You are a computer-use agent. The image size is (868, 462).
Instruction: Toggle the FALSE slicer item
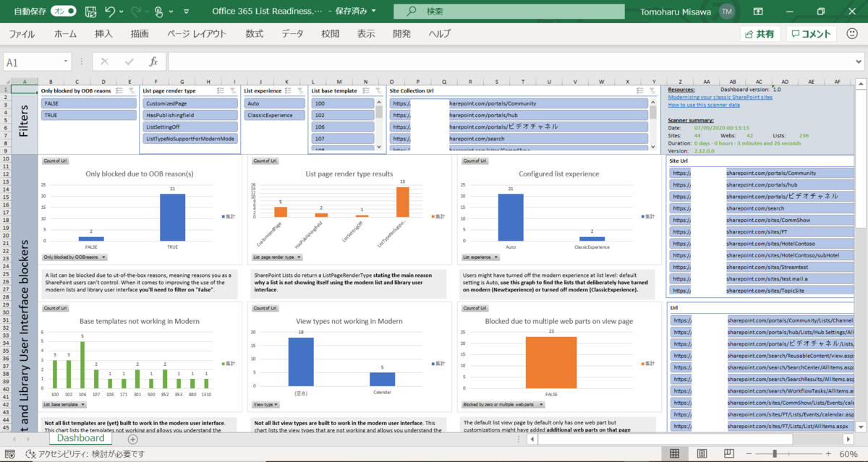89,103
